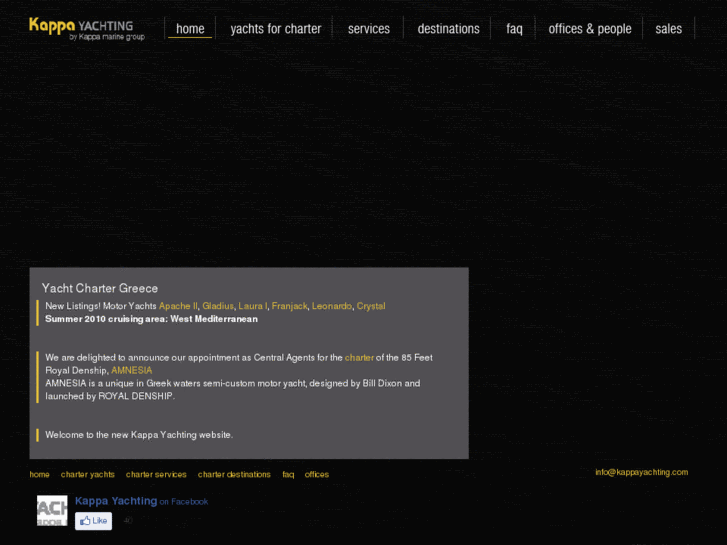727x545 pixels.
Task: Follow the yellow charter link in announcement
Action: (359, 358)
